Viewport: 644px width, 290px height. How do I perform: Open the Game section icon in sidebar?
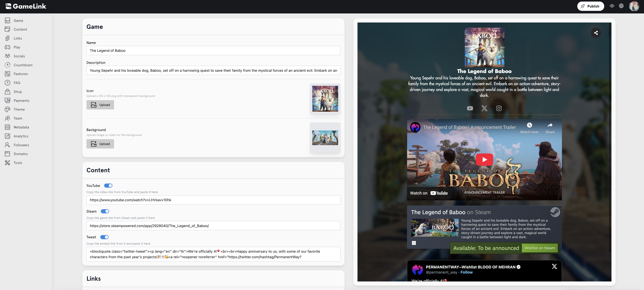click(x=7, y=21)
